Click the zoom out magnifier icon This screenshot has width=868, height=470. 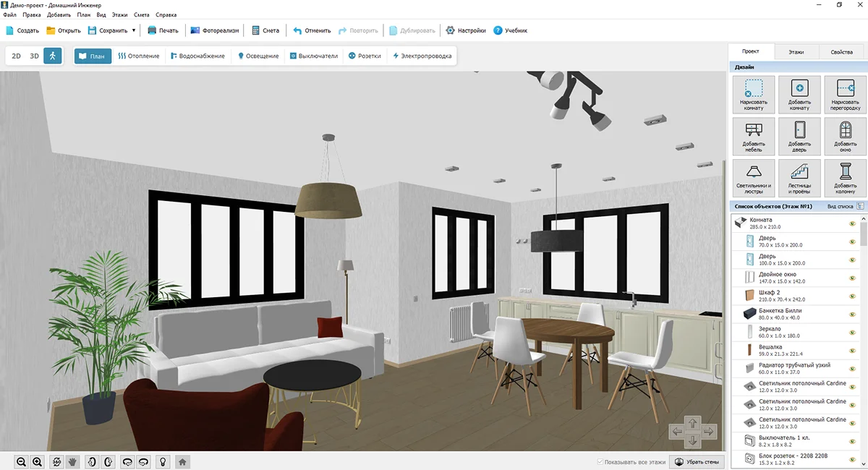click(22, 461)
